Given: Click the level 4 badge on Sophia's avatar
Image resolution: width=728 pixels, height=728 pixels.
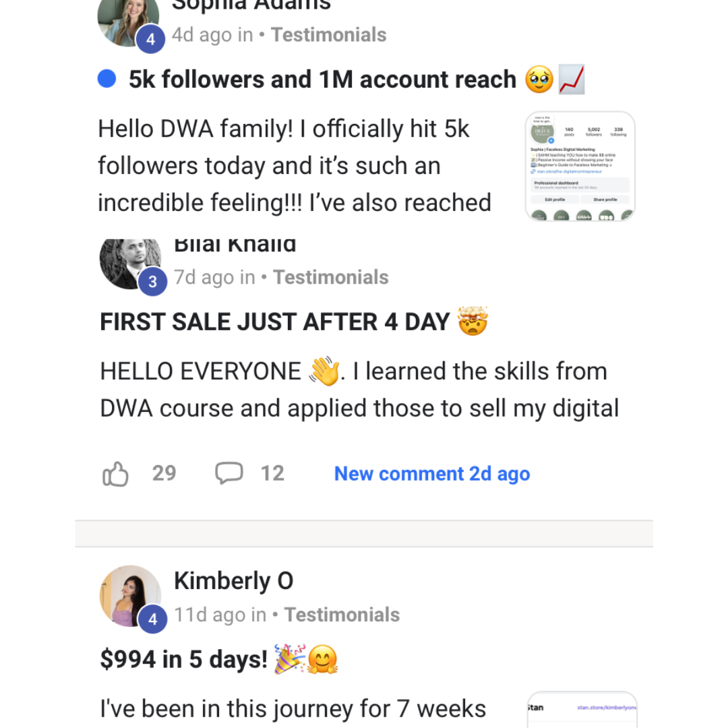Looking at the screenshot, I should coord(150,39).
